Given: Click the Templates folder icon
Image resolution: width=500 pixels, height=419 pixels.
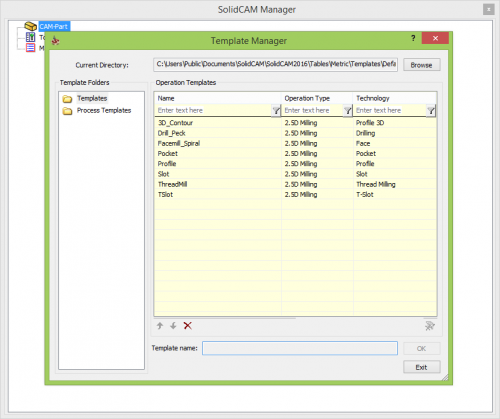Looking at the screenshot, I should pyautogui.click(x=67, y=99).
